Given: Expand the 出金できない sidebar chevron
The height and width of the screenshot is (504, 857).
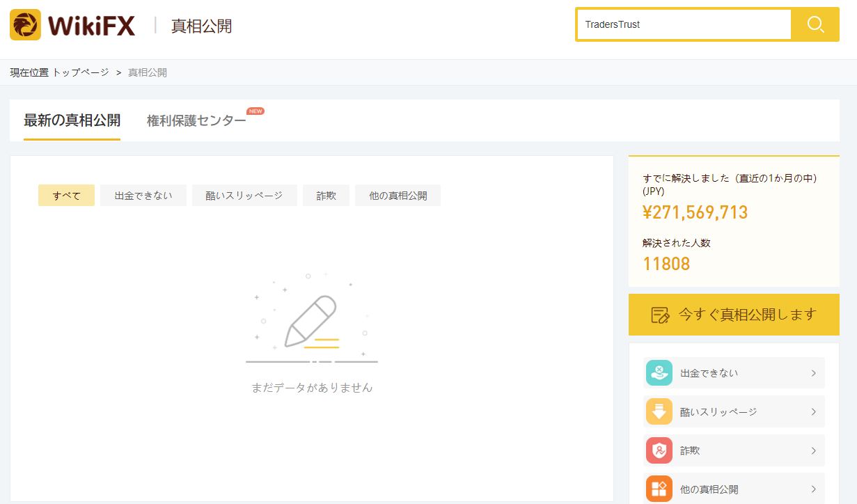Looking at the screenshot, I should (x=813, y=373).
